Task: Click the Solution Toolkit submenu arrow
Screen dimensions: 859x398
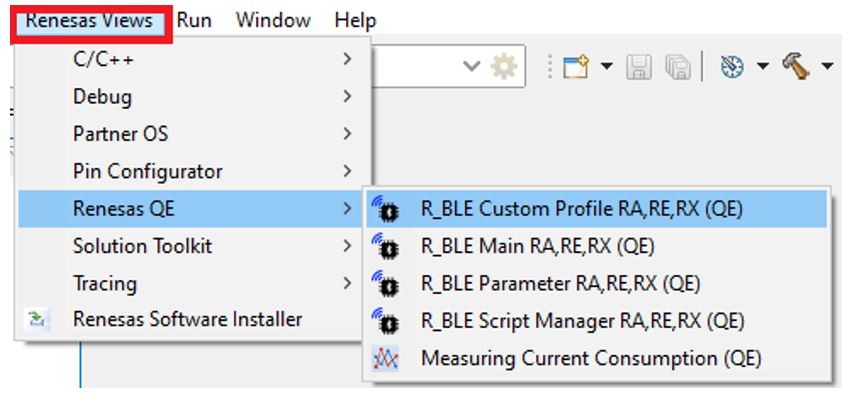Action: (x=347, y=246)
